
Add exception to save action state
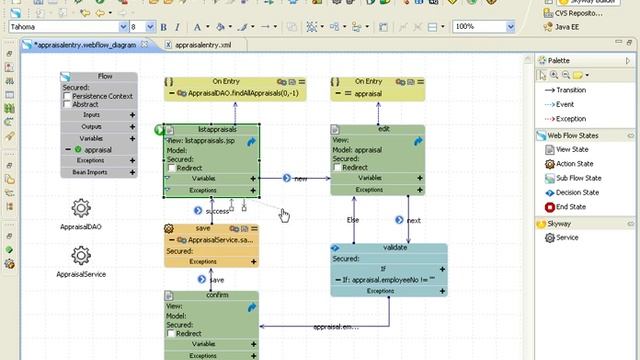253,262
